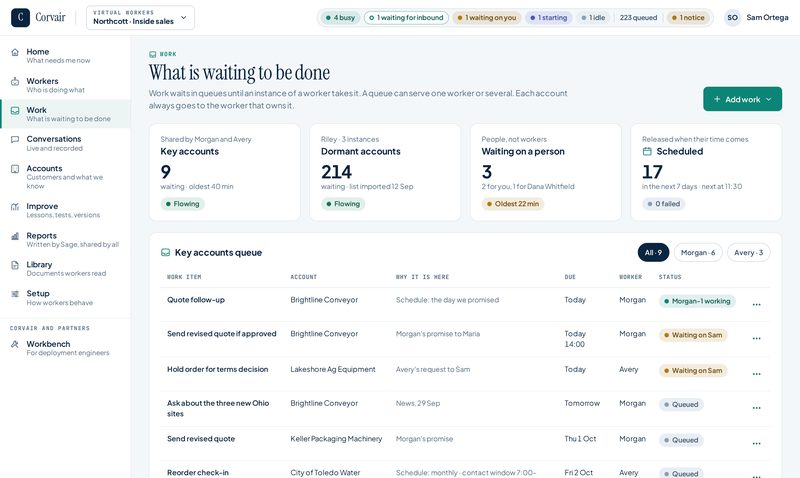Expand the Add work dropdown chevron

pos(768,99)
